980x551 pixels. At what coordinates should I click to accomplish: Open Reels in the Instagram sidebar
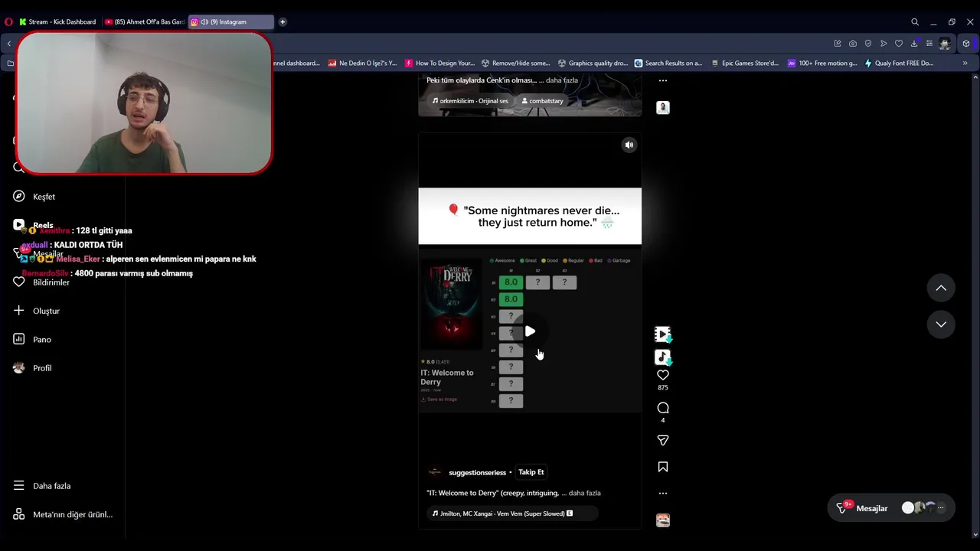point(44,225)
